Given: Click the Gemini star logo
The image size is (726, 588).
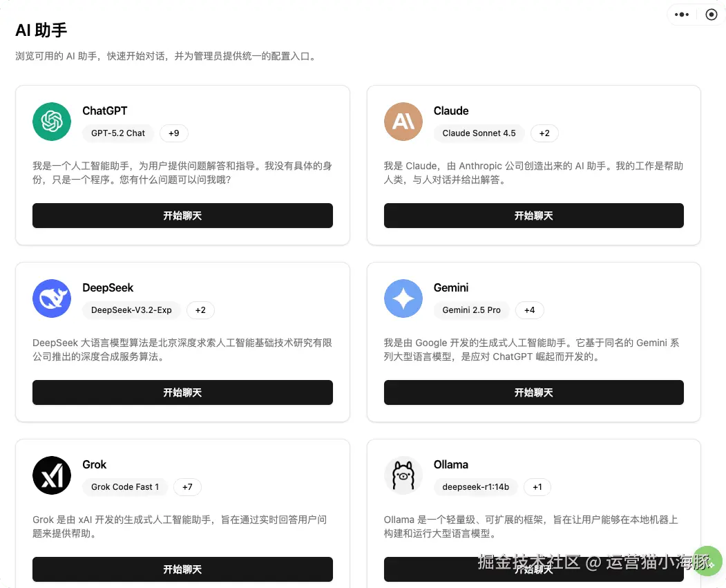Looking at the screenshot, I should (x=403, y=298).
